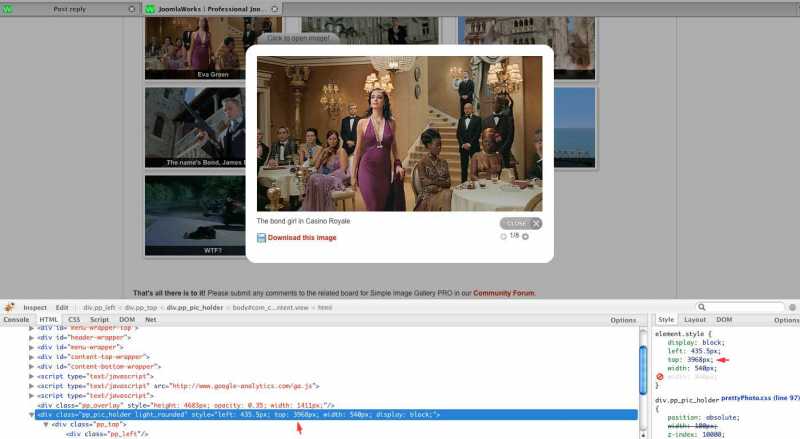Collapse the pp_top div node
The image size is (800, 439).
coord(46,425)
